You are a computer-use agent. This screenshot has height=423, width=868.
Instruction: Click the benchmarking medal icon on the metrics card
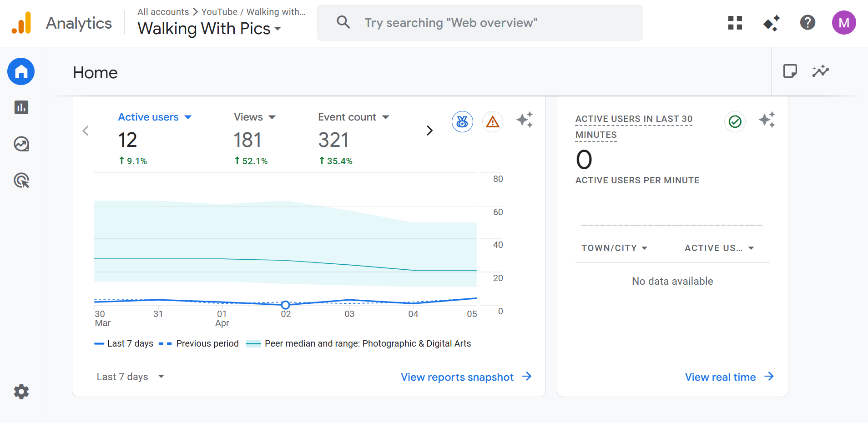click(462, 121)
